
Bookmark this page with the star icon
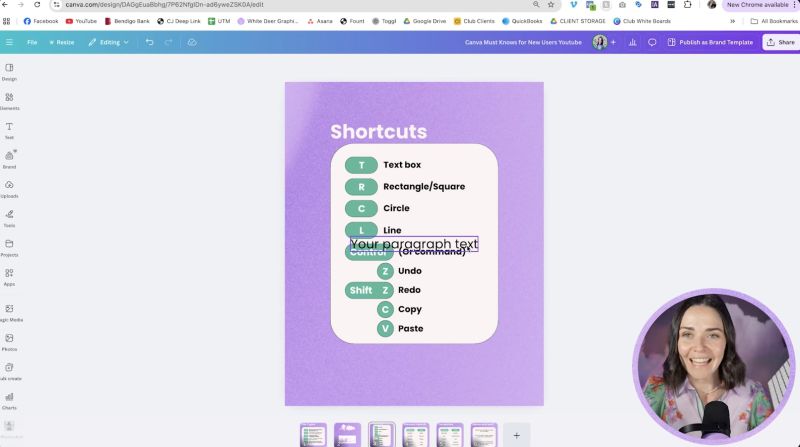pyautogui.click(x=551, y=5)
